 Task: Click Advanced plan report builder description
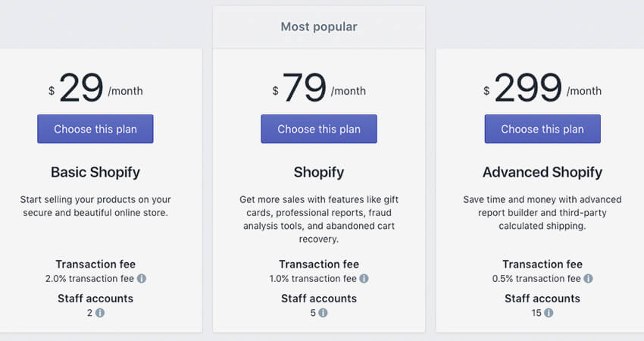542,213
